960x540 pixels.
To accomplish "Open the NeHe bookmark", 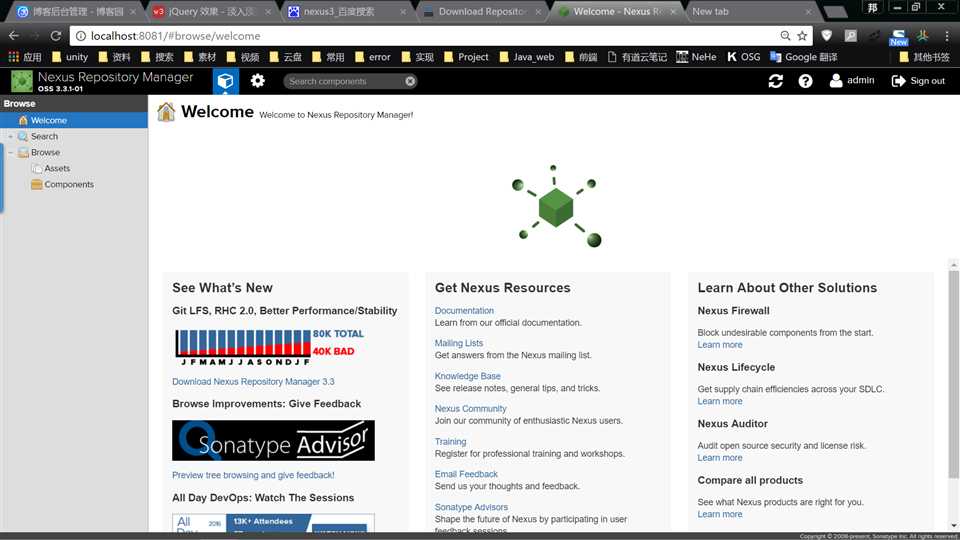I will click(696, 57).
